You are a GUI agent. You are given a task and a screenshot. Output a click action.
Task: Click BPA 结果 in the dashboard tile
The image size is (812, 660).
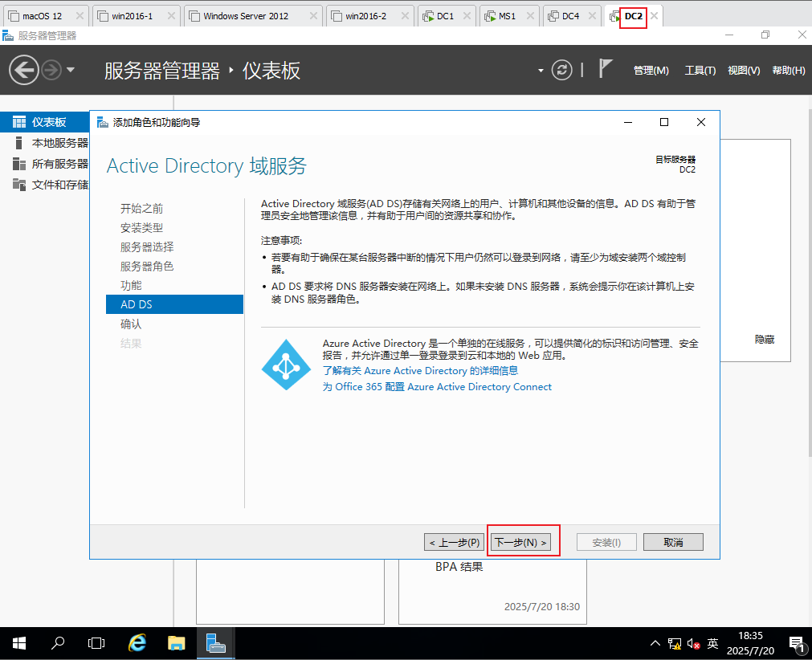pos(459,567)
